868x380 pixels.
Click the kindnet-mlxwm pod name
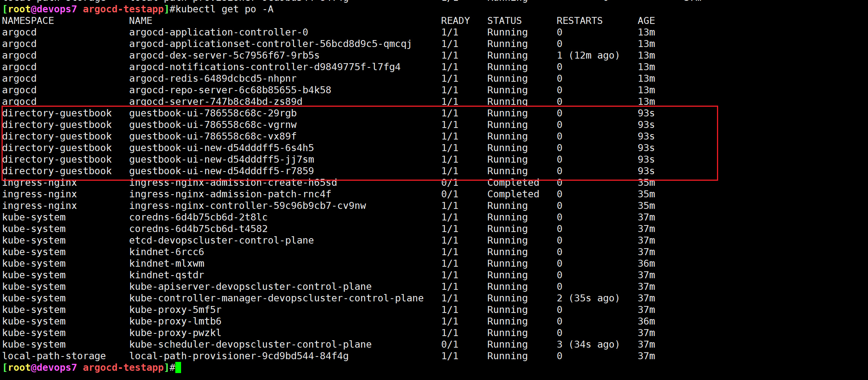pos(167,264)
